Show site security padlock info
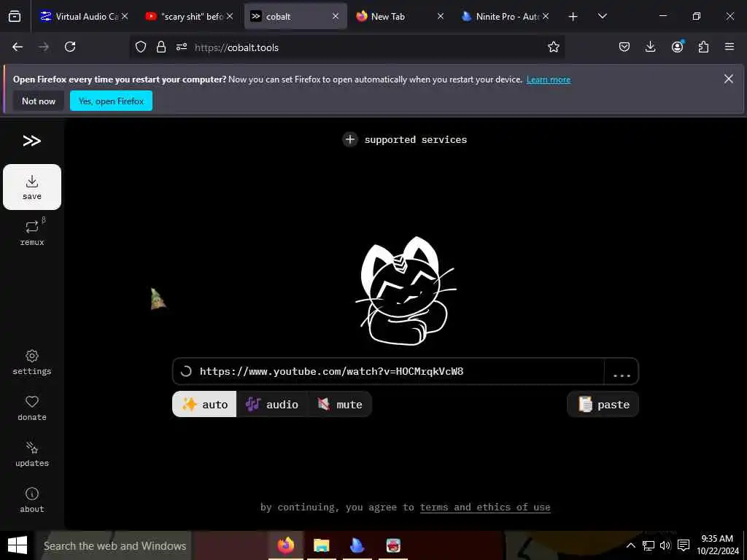 pos(161,47)
